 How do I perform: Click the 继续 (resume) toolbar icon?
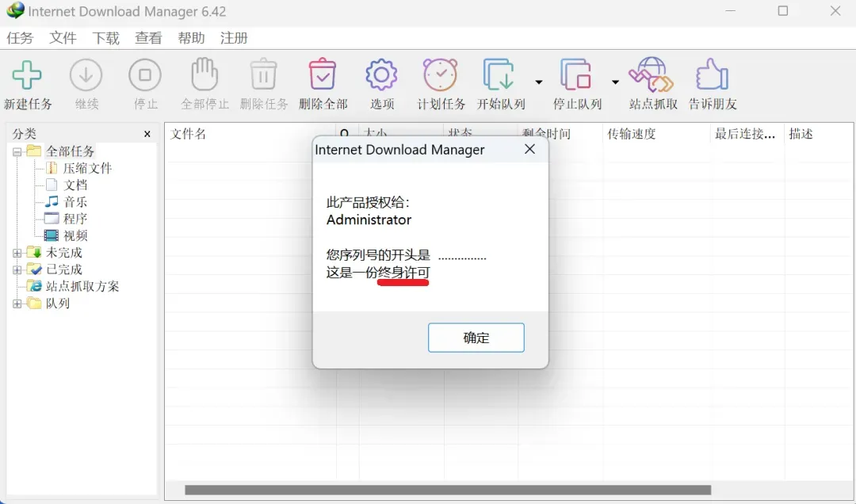click(x=86, y=74)
